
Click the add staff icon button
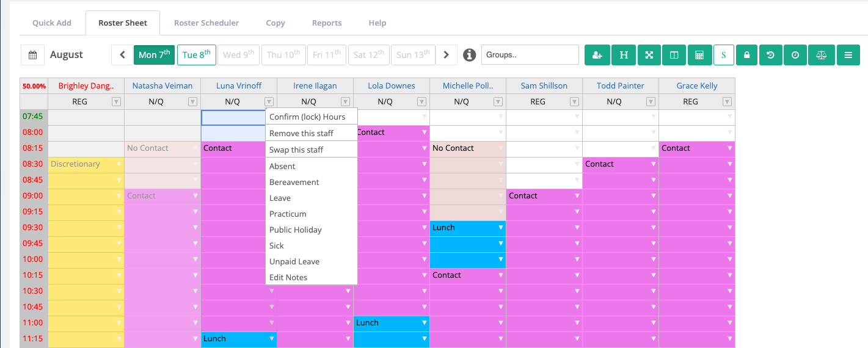pos(597,55)
